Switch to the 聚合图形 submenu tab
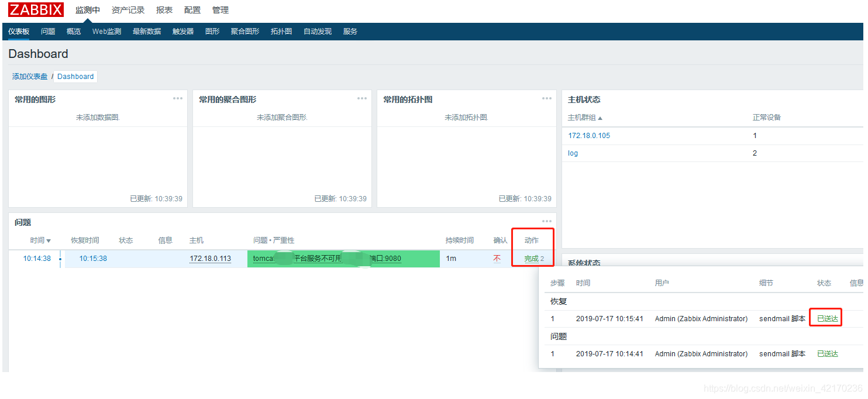868x399 pixels. [245, 32]
